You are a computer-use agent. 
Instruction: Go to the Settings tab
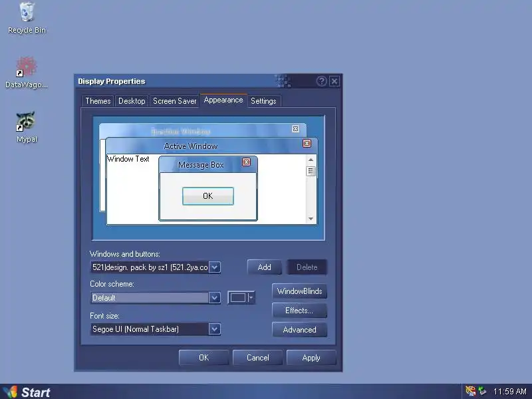click(263, 101)
